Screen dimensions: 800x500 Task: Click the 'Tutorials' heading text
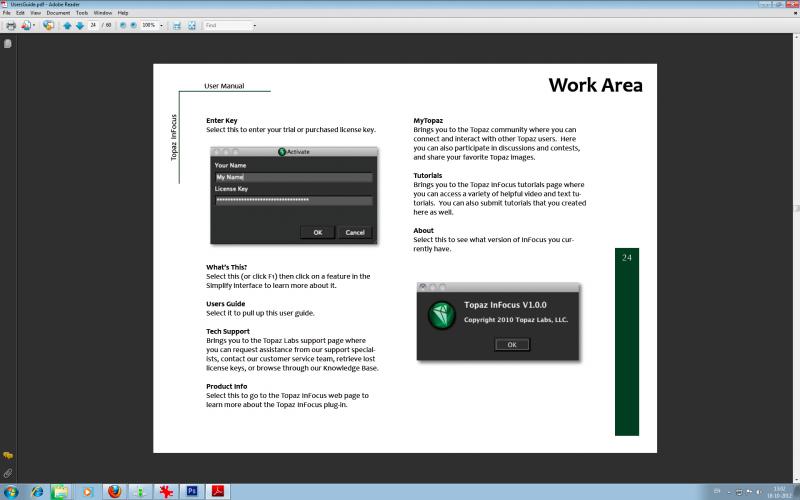click(428, 175)
